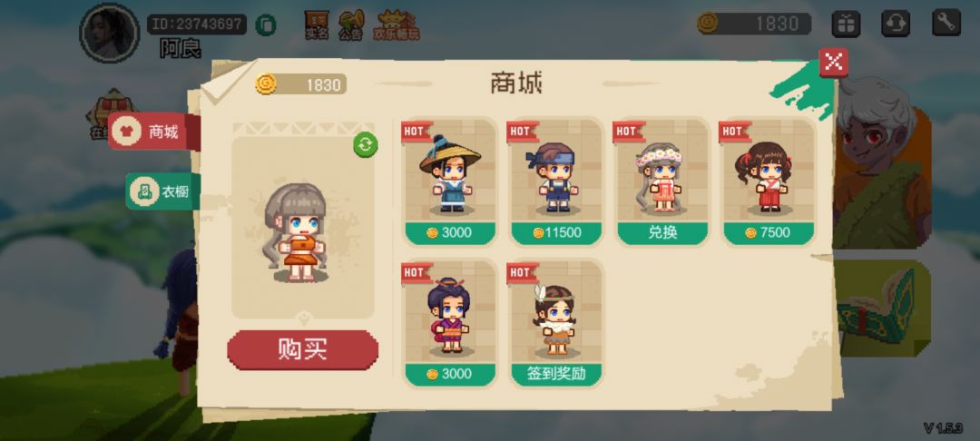Open the gift box icon
The width and height of the screenshot is (980, 441).
(x=846, y=24)
